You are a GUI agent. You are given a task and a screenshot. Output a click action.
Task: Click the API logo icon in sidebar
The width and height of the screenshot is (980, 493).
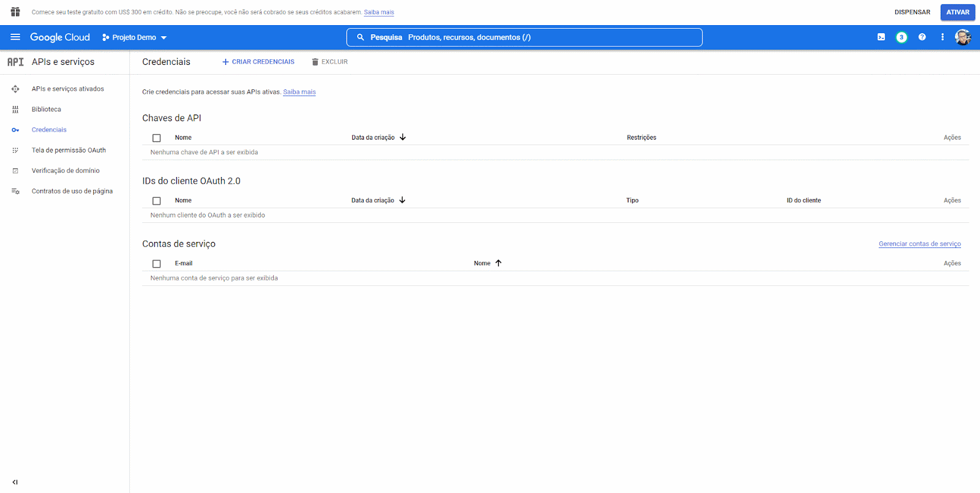pyautogui.click(x=15, y=62)
